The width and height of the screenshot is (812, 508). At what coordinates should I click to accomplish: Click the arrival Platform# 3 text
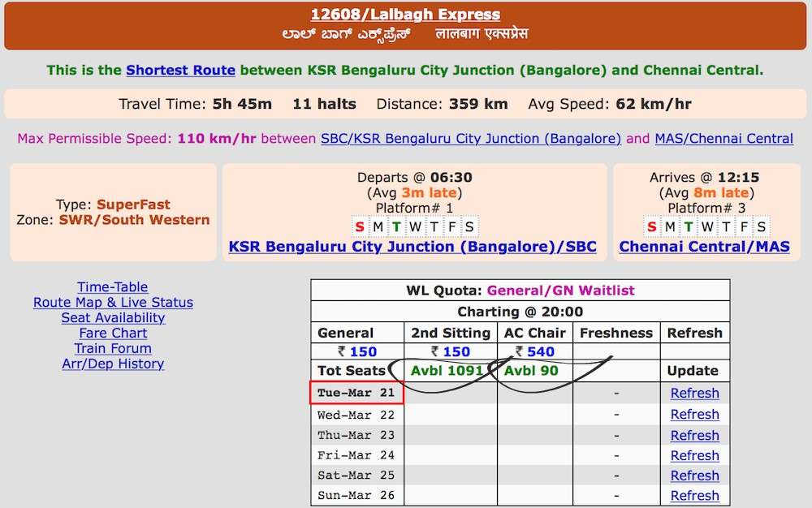706,208
